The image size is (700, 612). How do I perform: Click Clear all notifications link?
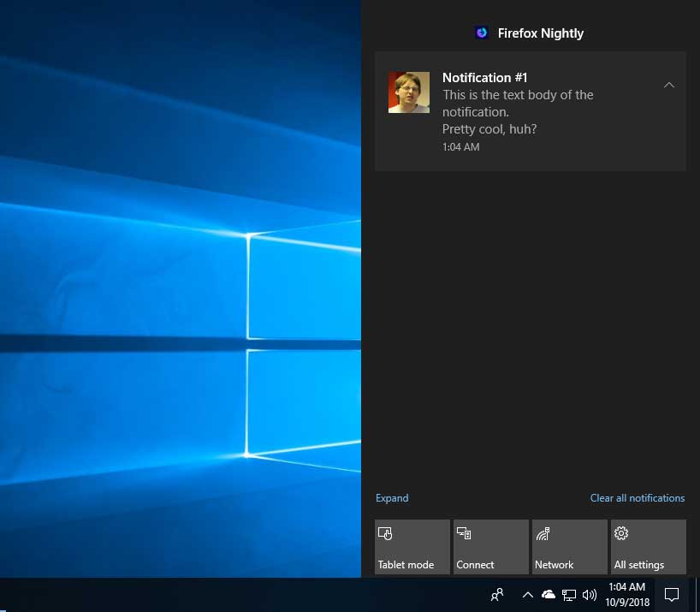click(x=637, y=498)
